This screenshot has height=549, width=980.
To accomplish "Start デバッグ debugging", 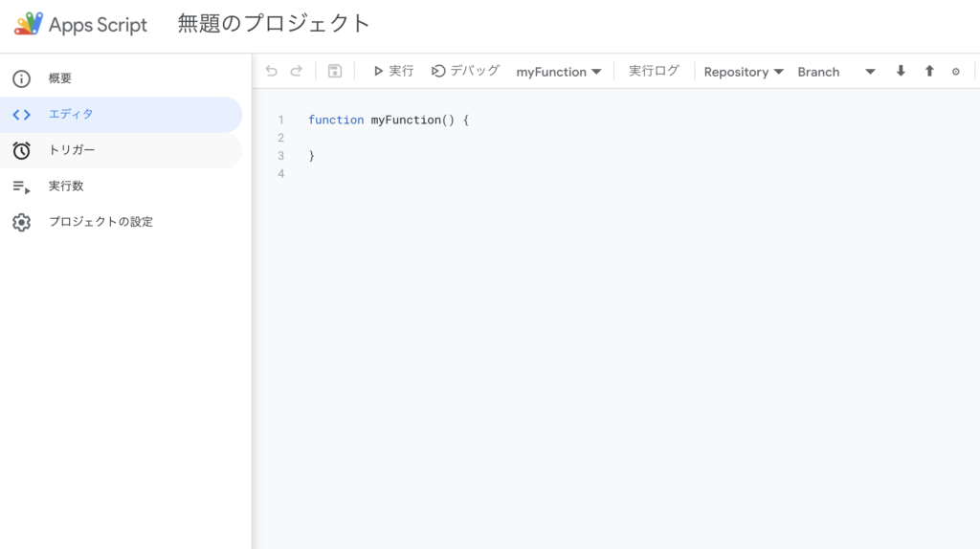I will tap(466, 71).
